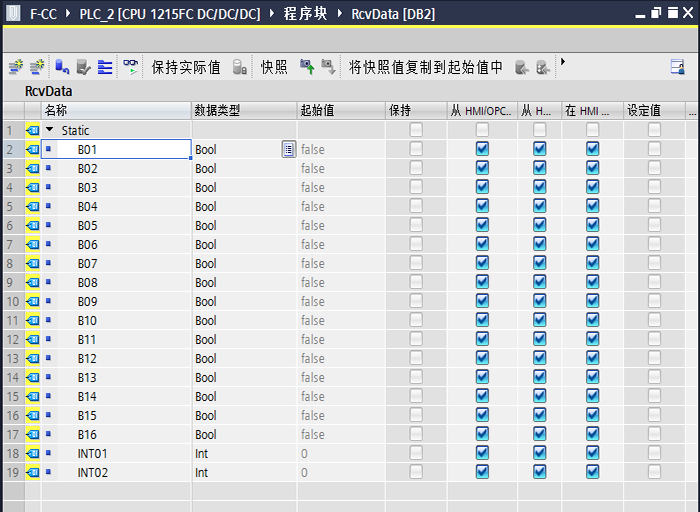This screenshot has height=512, width=700.
Task: Click 保持实际值 toolbar button
Action: pos(186,67)
